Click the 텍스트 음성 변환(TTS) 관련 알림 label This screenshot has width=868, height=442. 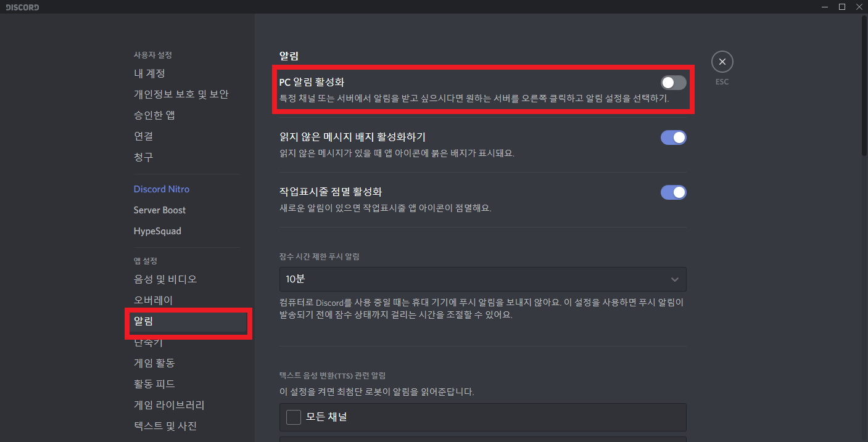tap(333, 375)
